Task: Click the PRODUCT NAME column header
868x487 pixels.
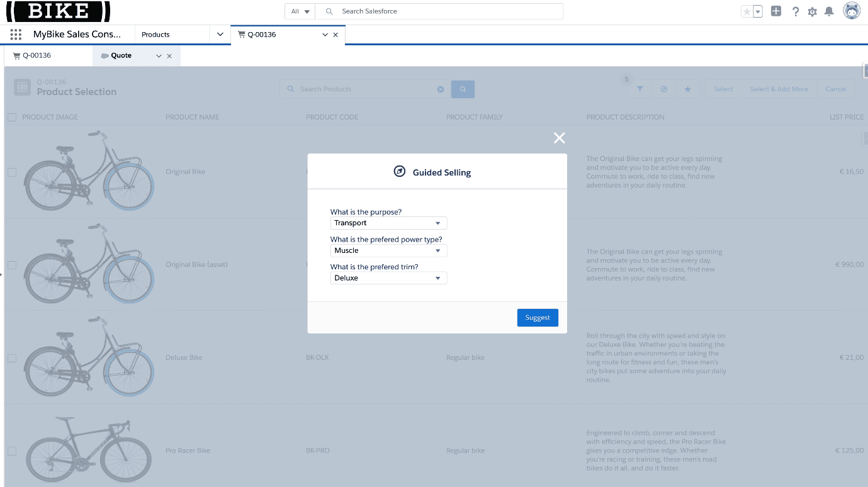Action: 192,117
